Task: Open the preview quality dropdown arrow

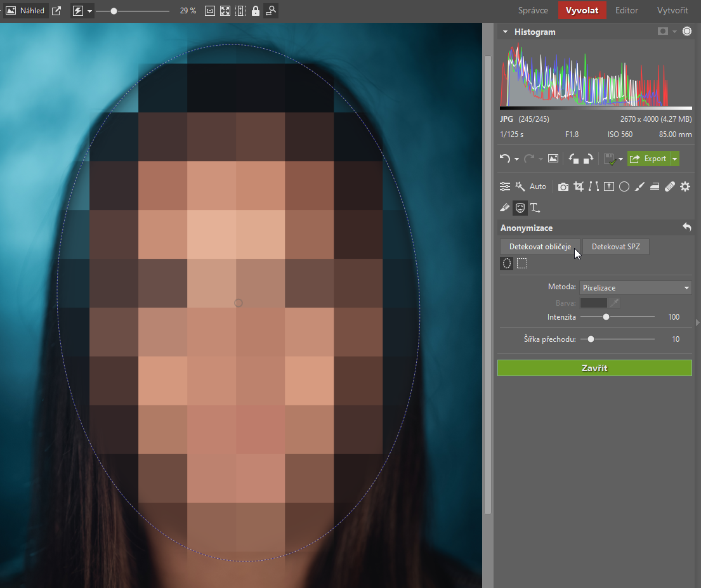Action: coord(89,11)
